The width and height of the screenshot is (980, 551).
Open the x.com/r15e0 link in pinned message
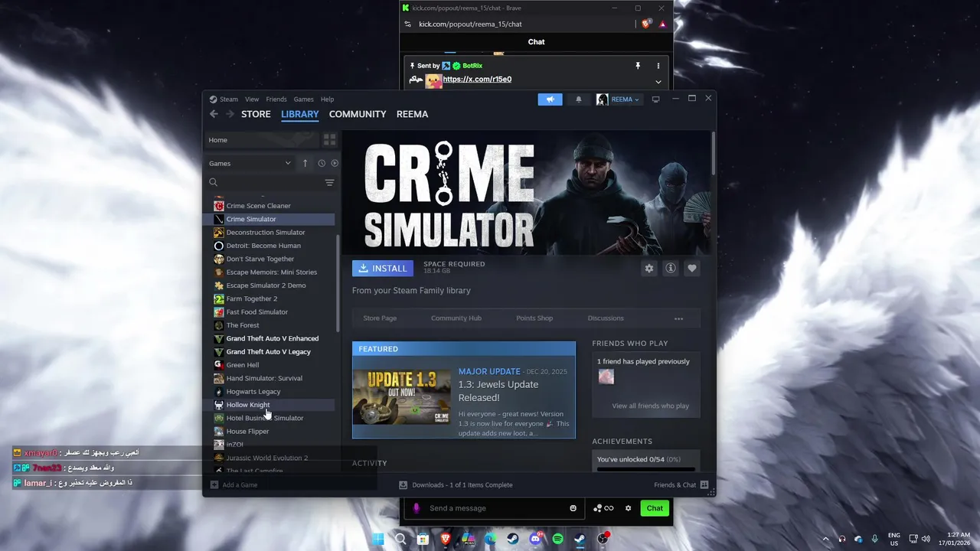(477, 80)
